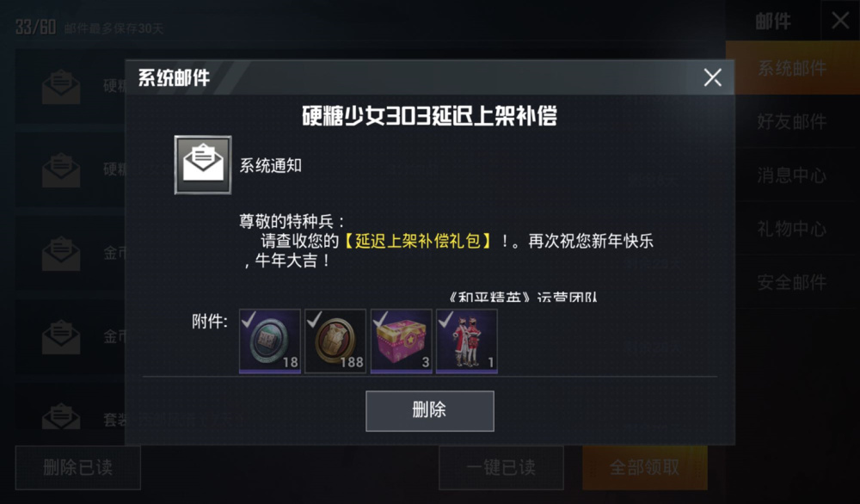The width and height of the screenshot is (860, 504).
Task: Open the pink gift box attachment
Action: [x=401, y=341]
